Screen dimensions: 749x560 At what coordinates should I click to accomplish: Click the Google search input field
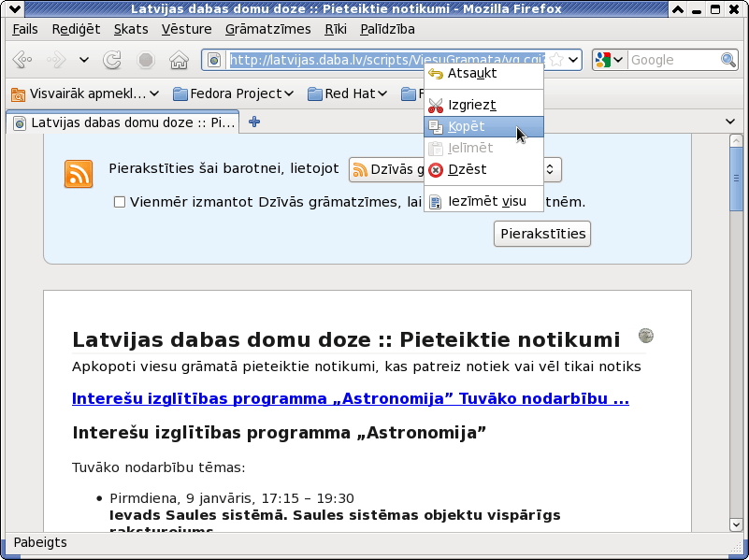674,60
